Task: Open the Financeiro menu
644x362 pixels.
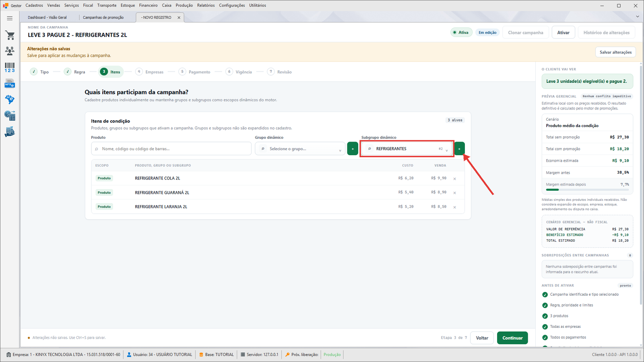Action: 149,5
